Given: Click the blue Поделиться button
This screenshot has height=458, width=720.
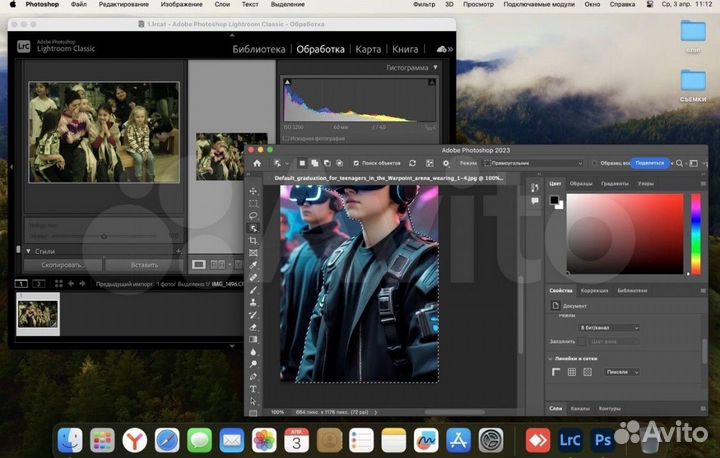Looking at the screenshot, I should [x=649, y=162].
